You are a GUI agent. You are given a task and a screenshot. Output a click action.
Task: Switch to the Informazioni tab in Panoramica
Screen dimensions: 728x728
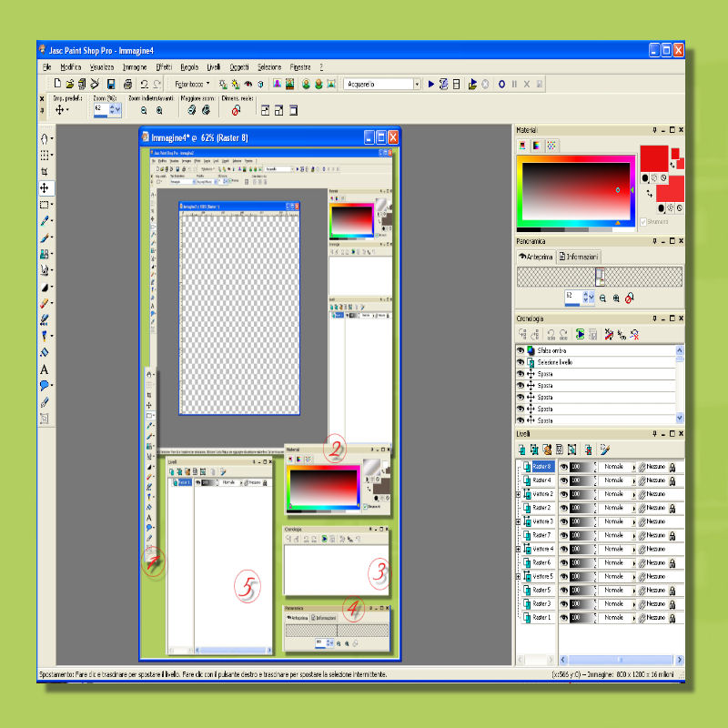pyautogui.click(x=579, y=257)
